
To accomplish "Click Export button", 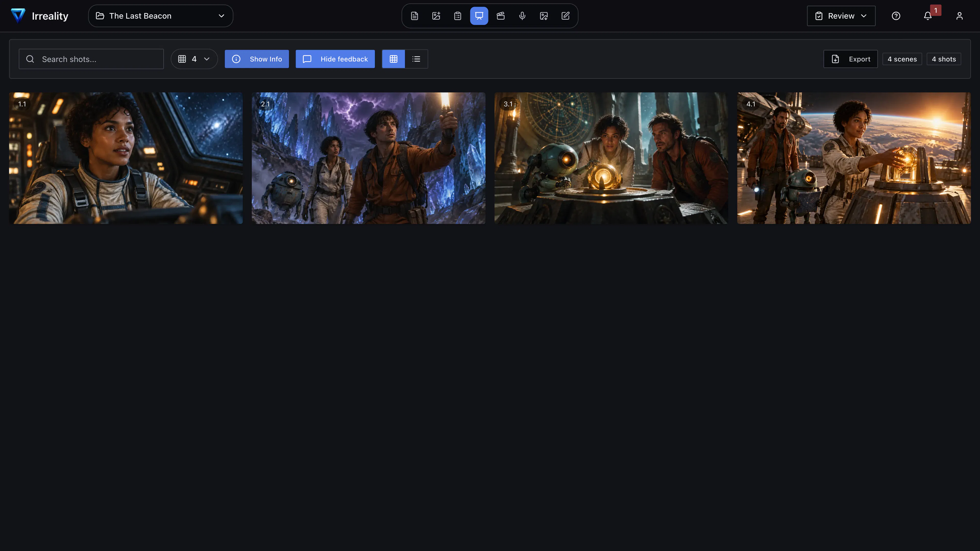I will (851, 59).
